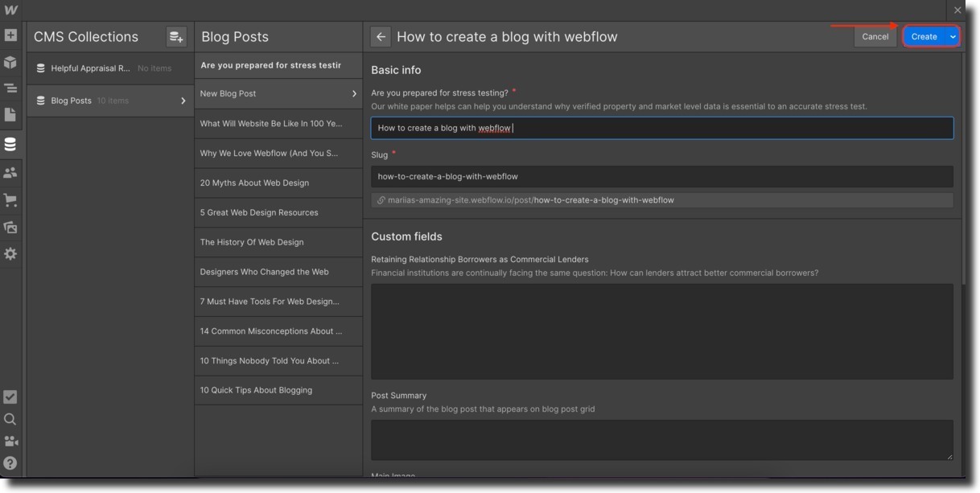980x493 pixels.
Task: Open the post URL preview link
Action: pos(530,200)
